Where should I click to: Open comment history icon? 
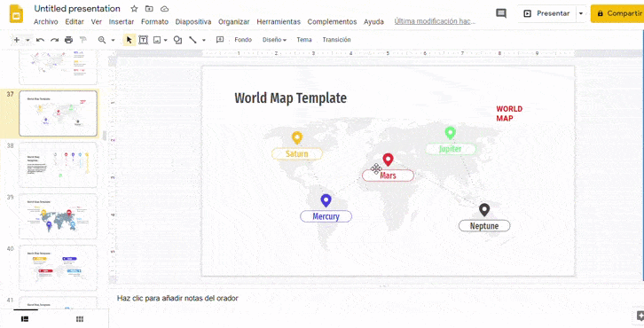(501, 13)
